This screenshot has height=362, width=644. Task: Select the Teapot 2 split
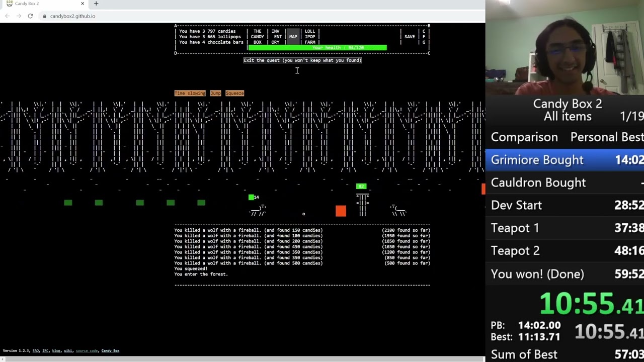click(x=565, y=251)
